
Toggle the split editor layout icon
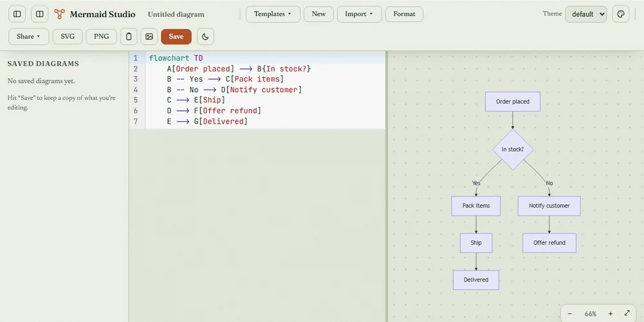[x=39, y=14]
